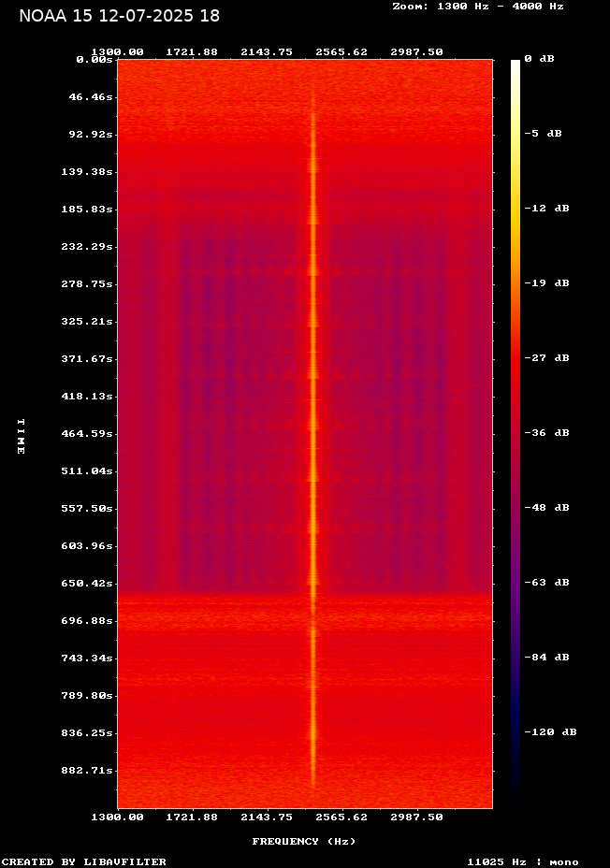Select 2143.75 on the top frequency axis
Image resolution: width=610 pixels, height=868 pixels.
(267, 52)
